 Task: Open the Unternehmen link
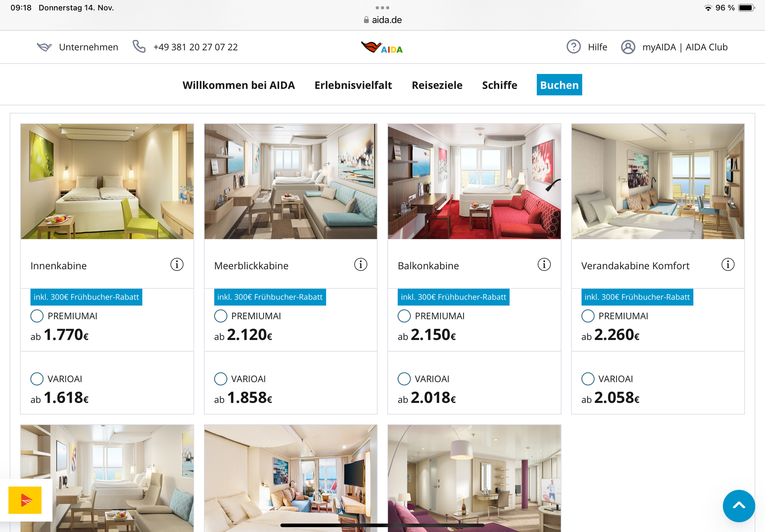89,47
